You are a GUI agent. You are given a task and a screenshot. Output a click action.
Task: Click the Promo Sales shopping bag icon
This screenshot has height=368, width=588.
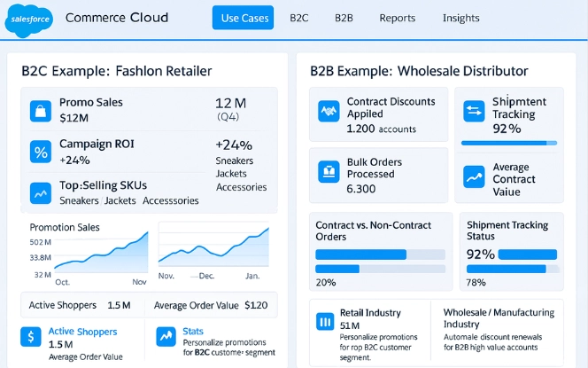(40, 111)
